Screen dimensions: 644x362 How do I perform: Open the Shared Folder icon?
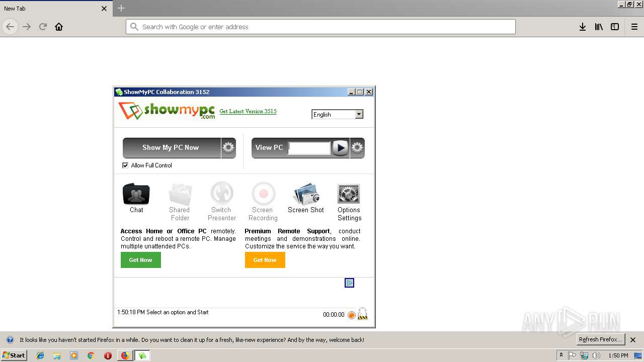[x=180, y=194]
